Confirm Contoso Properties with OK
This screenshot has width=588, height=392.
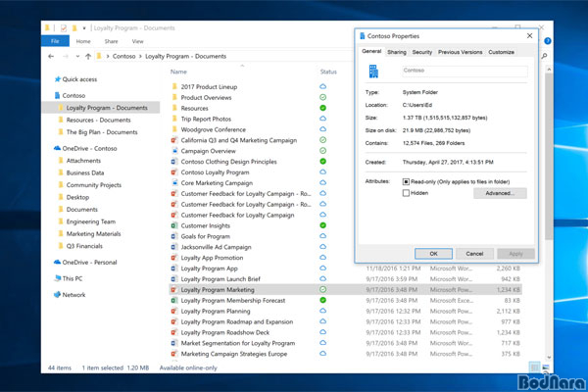[433, 254]
